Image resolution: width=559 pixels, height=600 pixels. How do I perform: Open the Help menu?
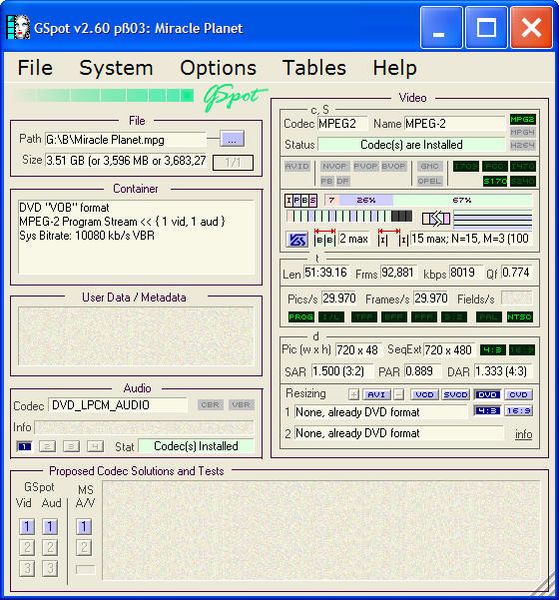point(395,68)
